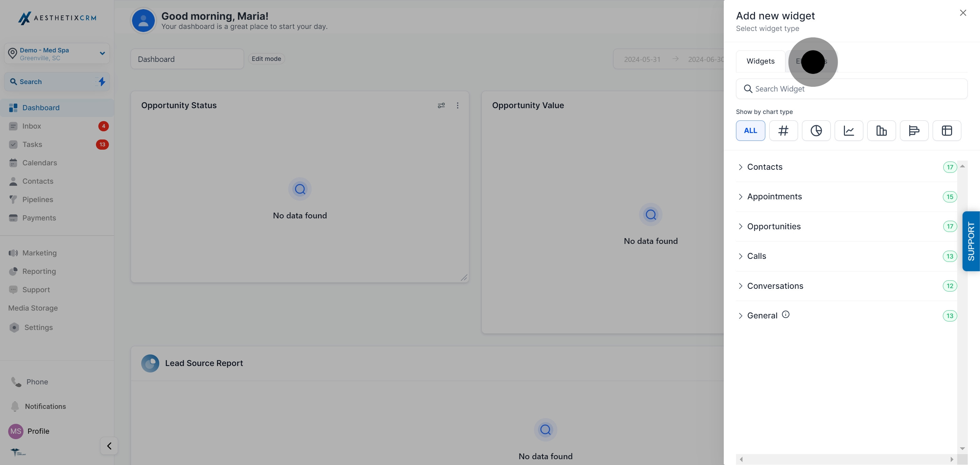Filter by table chart type
The height and width of the screenshot is (465, 980).
click(x=947, y=130)
